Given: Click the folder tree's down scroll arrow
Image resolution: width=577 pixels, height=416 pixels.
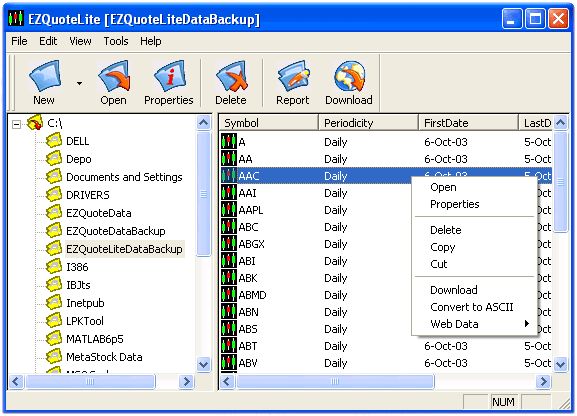Looking at the screenshot, I should tap(203, 364).
